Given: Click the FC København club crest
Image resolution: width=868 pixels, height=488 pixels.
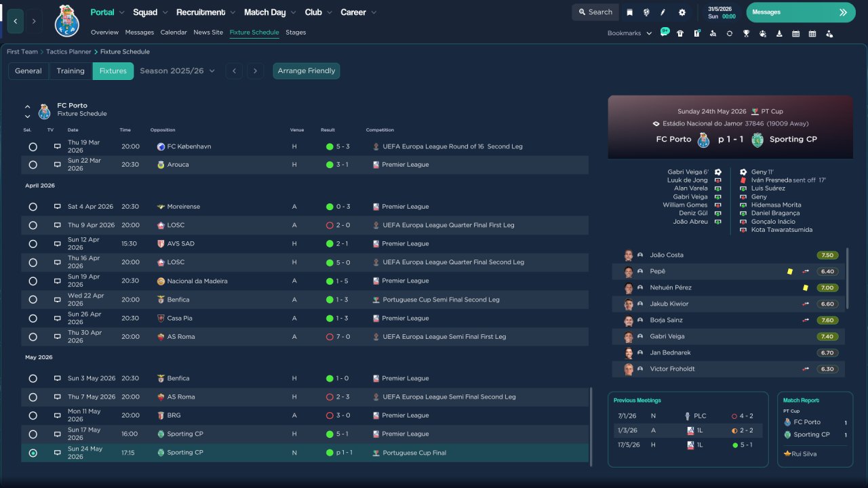Looking at the screenshot, I should (x=161, y=146).
